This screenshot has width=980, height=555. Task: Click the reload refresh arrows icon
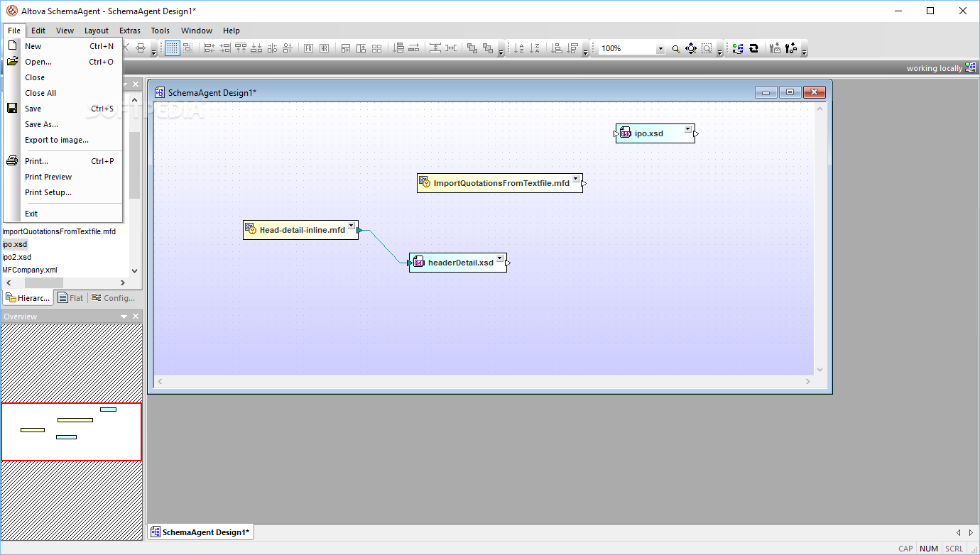coord(753,48)
